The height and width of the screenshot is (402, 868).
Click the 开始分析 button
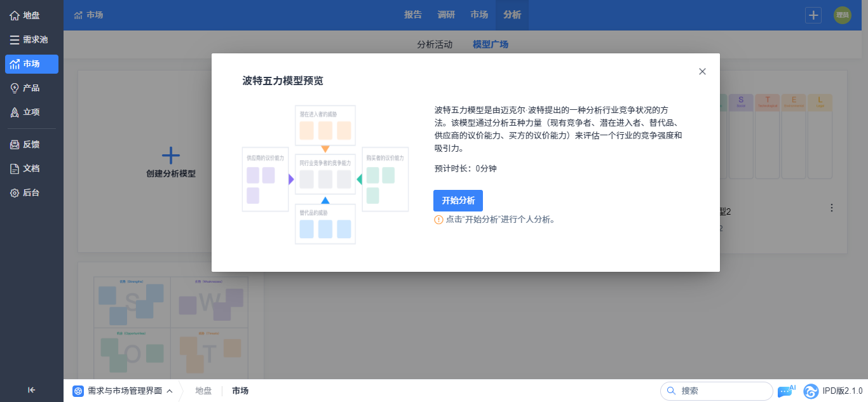[458, 201]
